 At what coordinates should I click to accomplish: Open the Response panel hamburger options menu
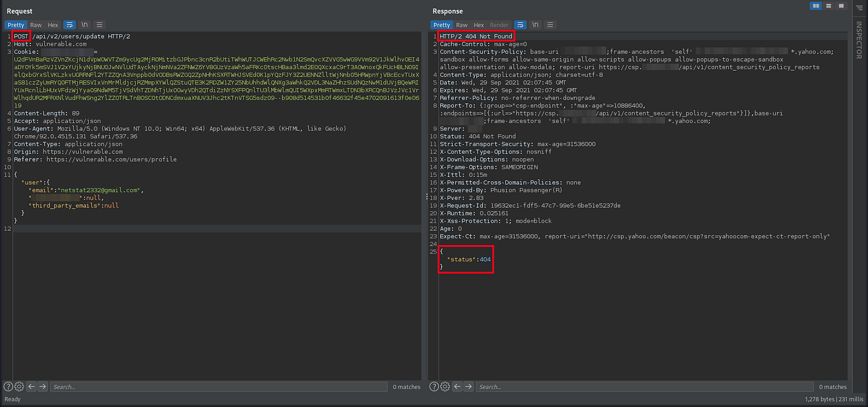(x=551, y=25)
